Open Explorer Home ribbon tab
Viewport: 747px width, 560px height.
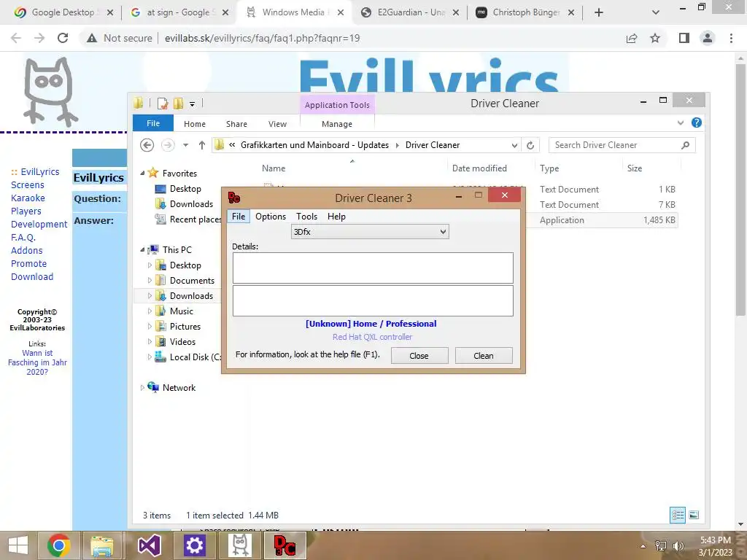click(x=194, y=124)
